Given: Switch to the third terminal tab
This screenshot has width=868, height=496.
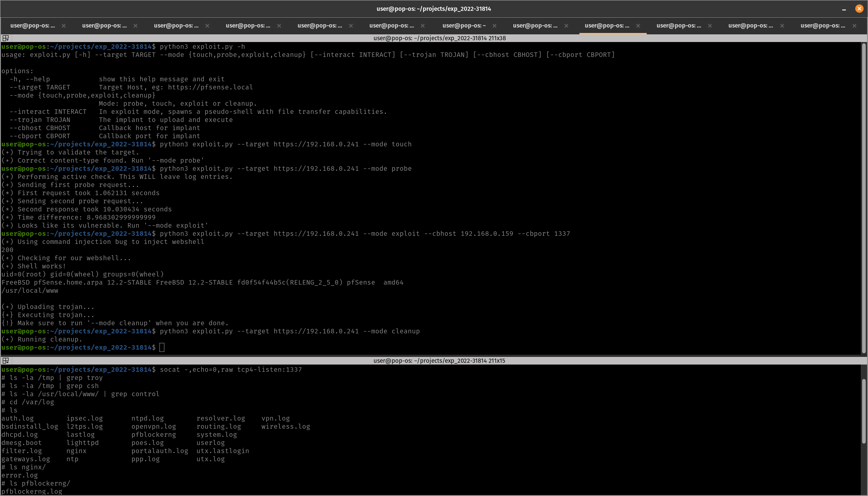Looking at the screenshot, I should pos(176,26).
